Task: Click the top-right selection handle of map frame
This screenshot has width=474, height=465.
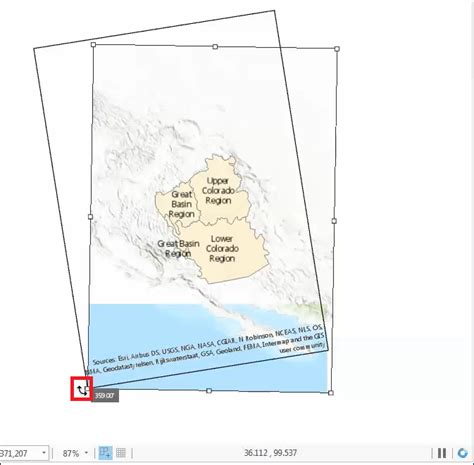Action: 337,49
